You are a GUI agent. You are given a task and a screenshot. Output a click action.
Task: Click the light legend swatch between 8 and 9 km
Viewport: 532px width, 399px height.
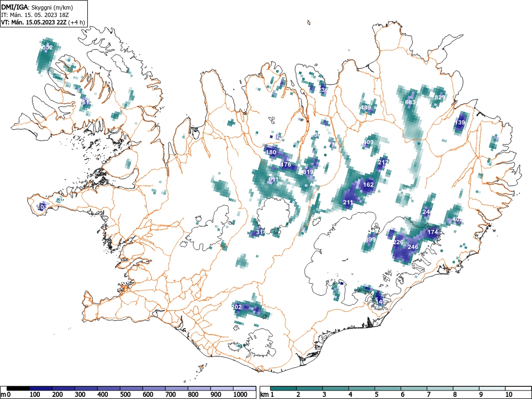click(466, 388)
